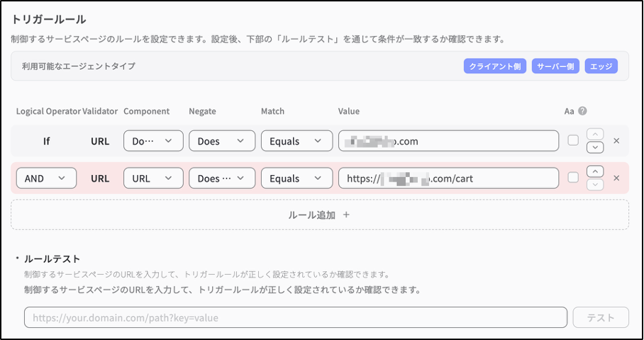The image size is (644, 340).
Task: Click the サーバー側 agent type tag
Action: (555, 67)
